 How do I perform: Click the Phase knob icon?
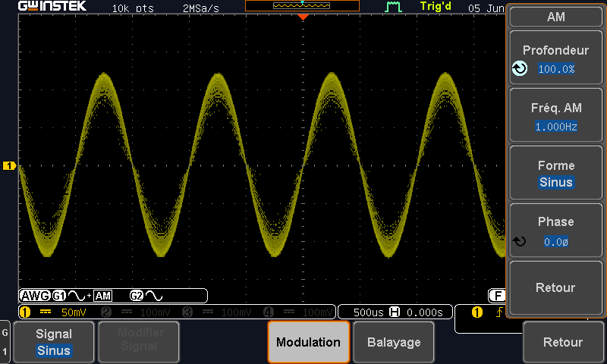tap(520, 241)
